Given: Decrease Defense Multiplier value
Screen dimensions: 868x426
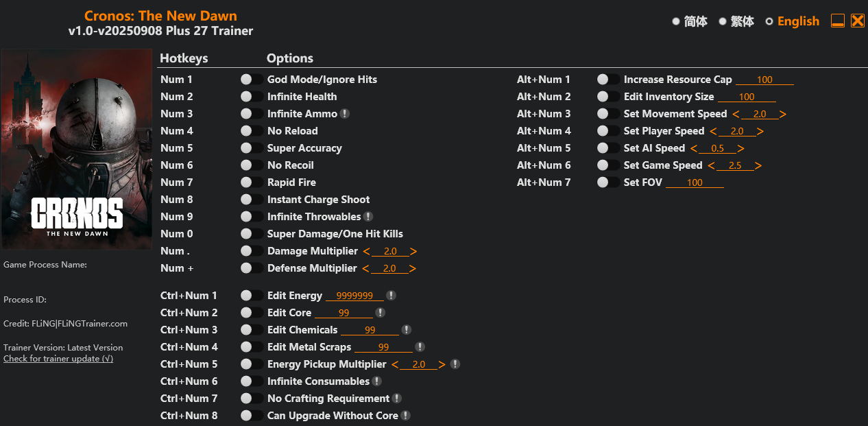Looking at the screenshot, I should pyautogui.click(x=365, y=269).
